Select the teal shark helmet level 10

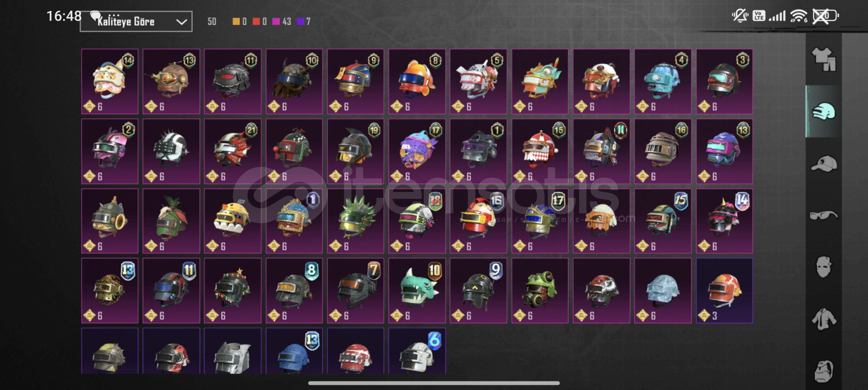pos(417,291)
